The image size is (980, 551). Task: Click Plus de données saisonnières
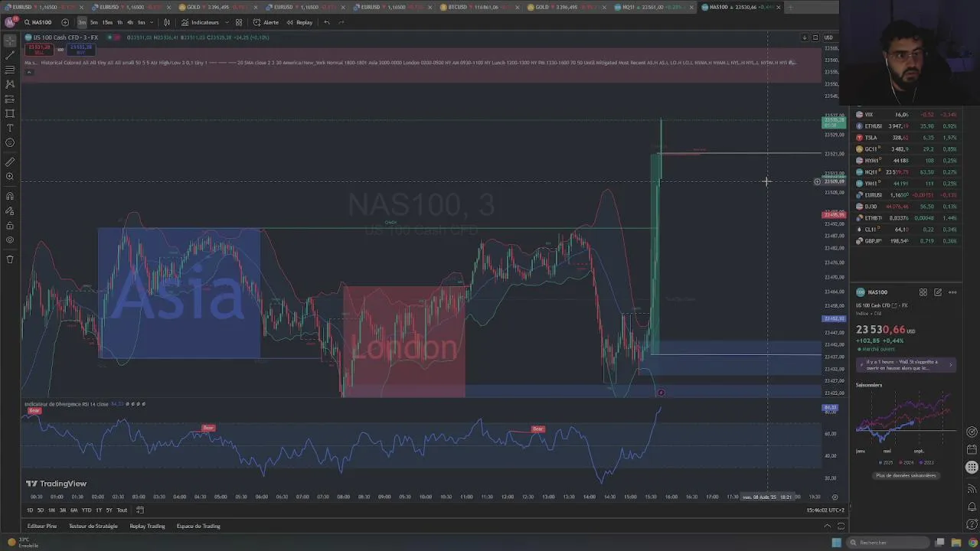(906, 476)
